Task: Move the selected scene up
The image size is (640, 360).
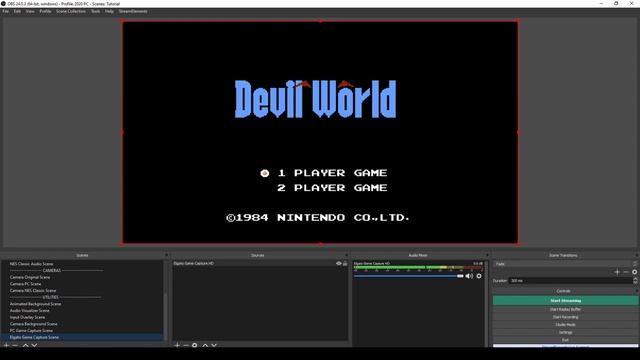Action: point(25,345)
